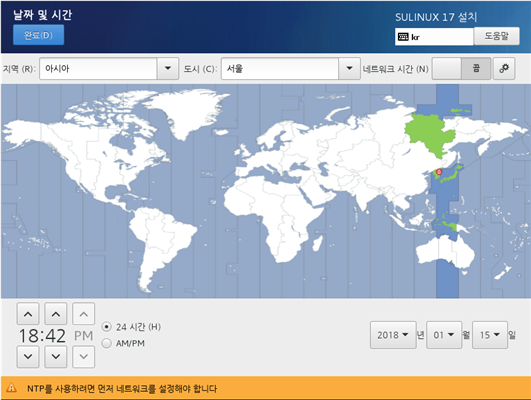Open the 2018 year dropdown
This screenshot has width=531, height=400.
[x=393, y=335]
